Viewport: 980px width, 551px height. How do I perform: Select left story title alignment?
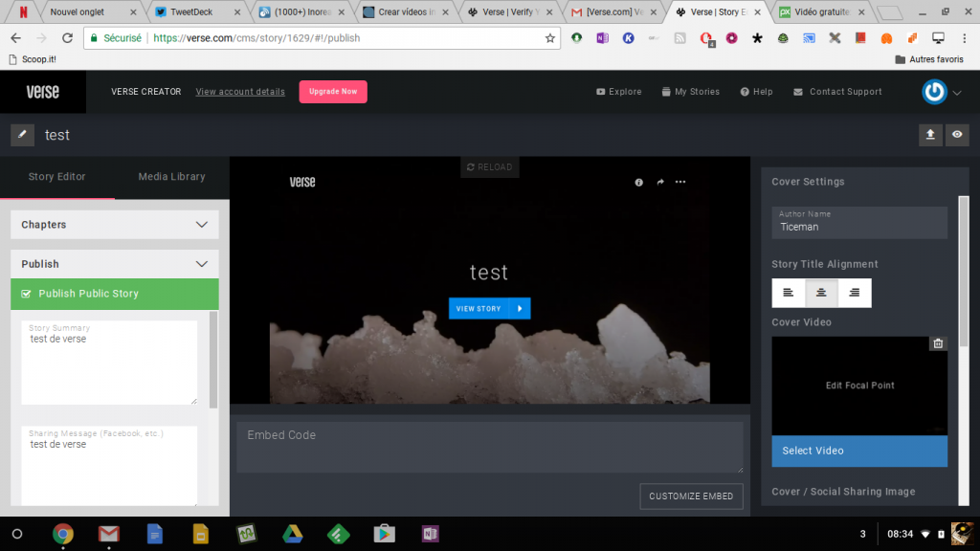click(x=789, y=293)
